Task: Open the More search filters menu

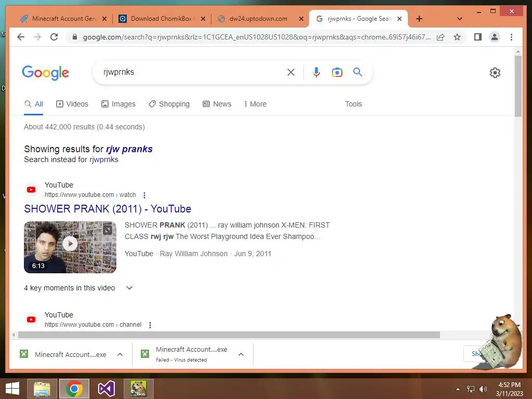Action: pos(255,104)
